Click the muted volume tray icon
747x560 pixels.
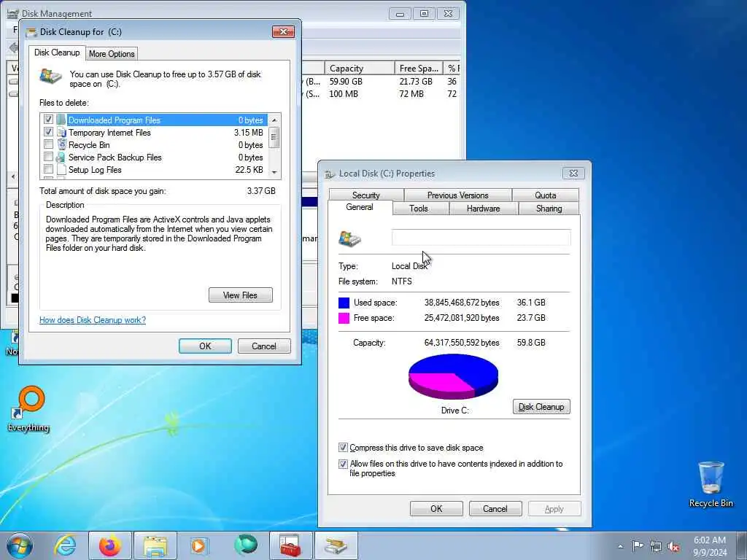pyautogui.click(x=673, y=547)
